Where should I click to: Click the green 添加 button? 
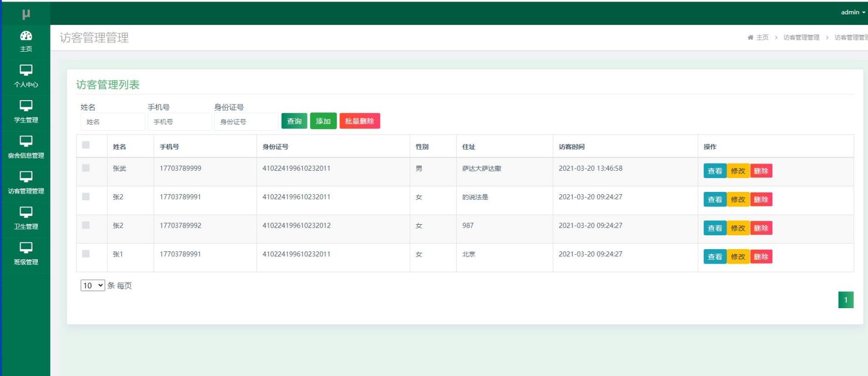click(x=323, y=121)
